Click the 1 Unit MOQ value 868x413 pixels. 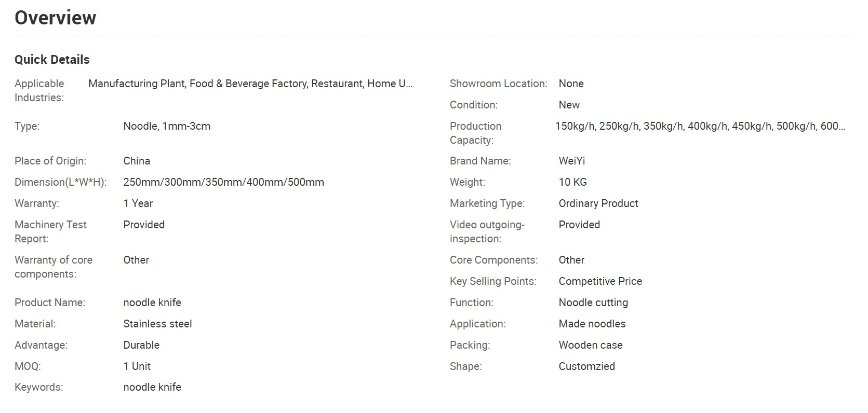pos(137,366)
